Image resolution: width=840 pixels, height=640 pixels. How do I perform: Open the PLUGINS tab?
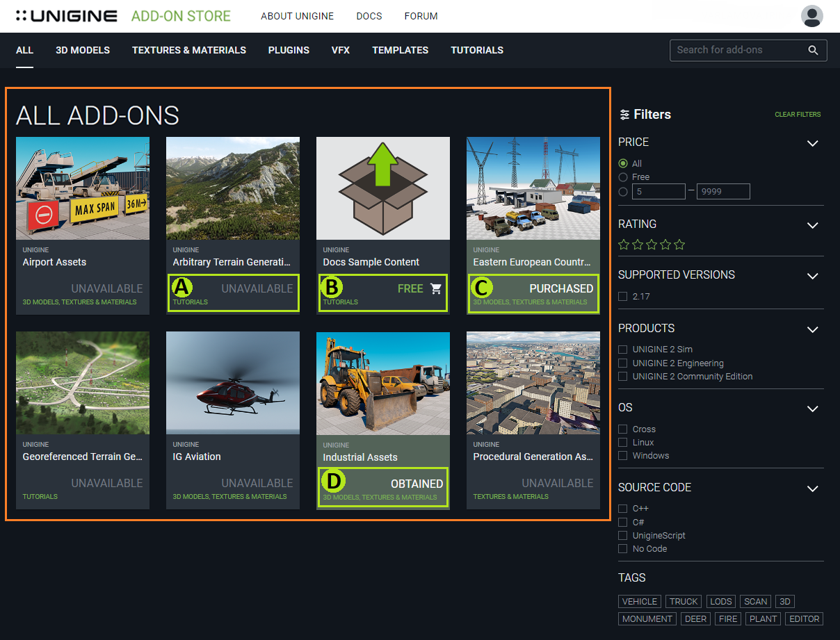[x=289, y=50]
